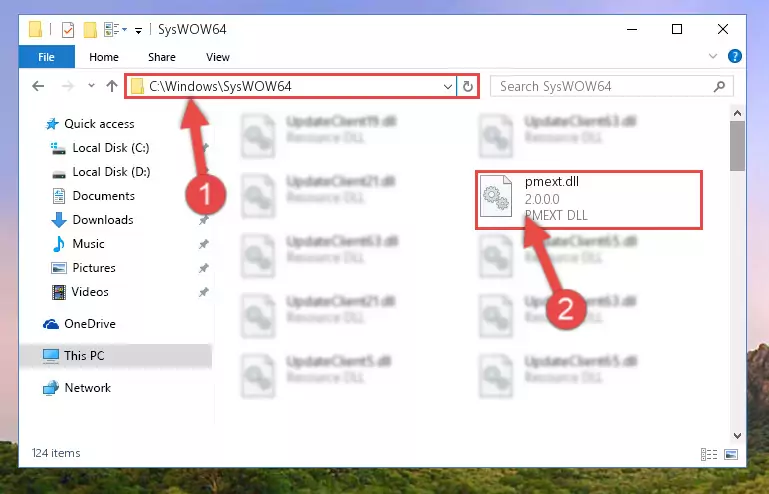Viewport: 769px width, 494px height.
Task: Open Help with the question mark icon
Action: [735, 56]
